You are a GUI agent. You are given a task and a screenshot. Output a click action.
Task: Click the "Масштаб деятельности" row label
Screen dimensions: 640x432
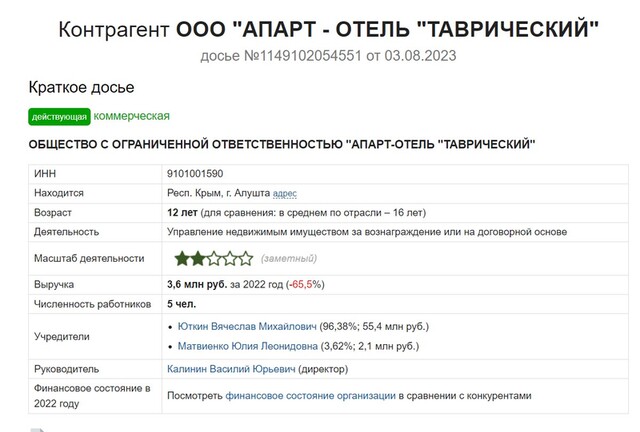[x=86, y=259]
